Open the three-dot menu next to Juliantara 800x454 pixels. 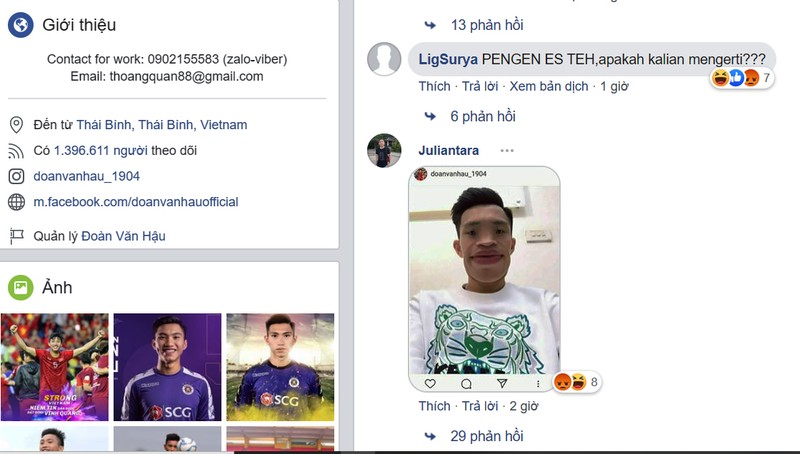507,150
